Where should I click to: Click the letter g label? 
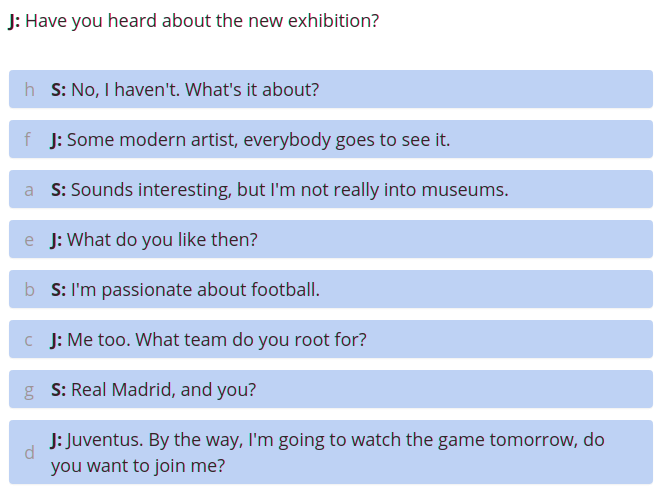(29, 392)
